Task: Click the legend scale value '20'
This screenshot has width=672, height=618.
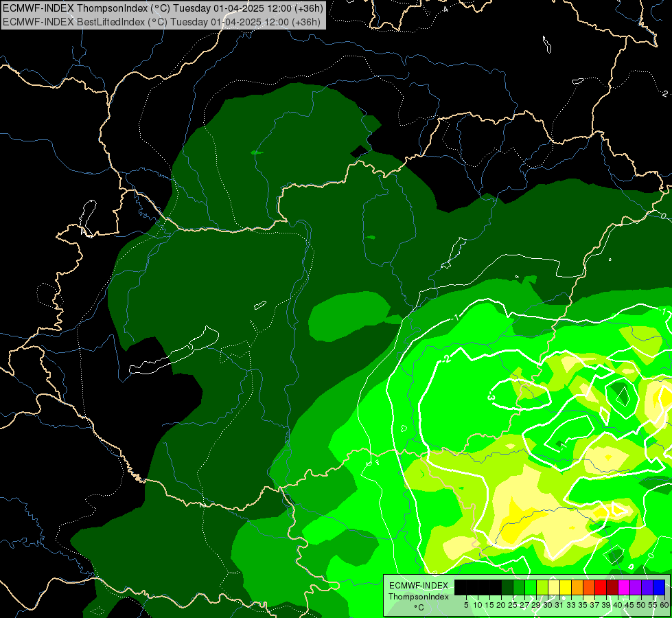Action: pos(502,605)
